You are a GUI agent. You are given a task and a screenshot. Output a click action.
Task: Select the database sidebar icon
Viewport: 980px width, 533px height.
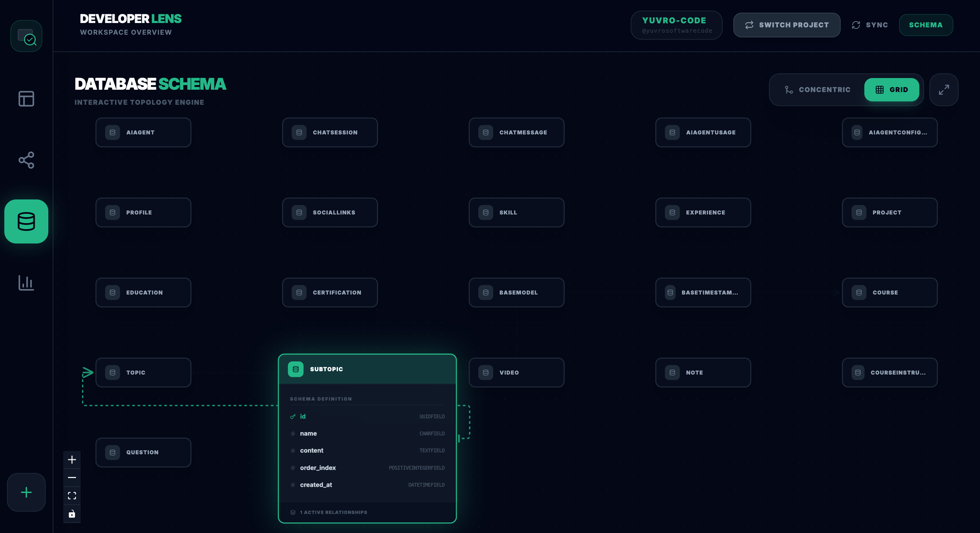point(26,221)
